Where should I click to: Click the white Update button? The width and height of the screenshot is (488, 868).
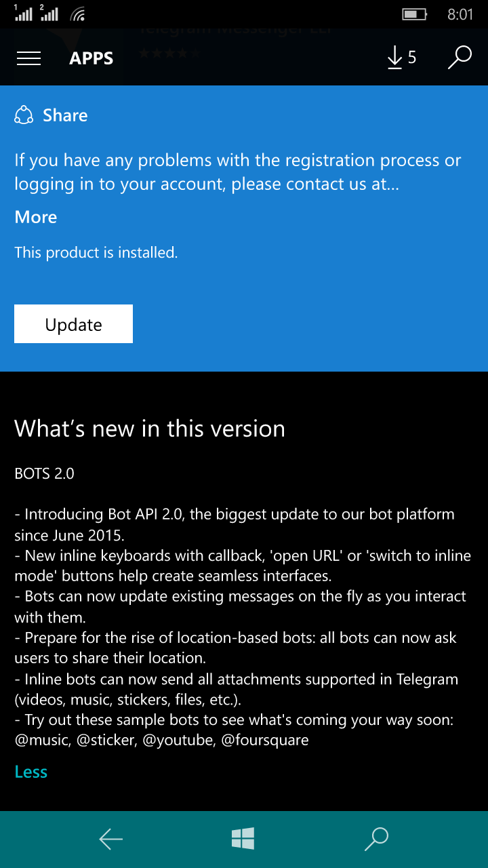[x=73, y=324]
